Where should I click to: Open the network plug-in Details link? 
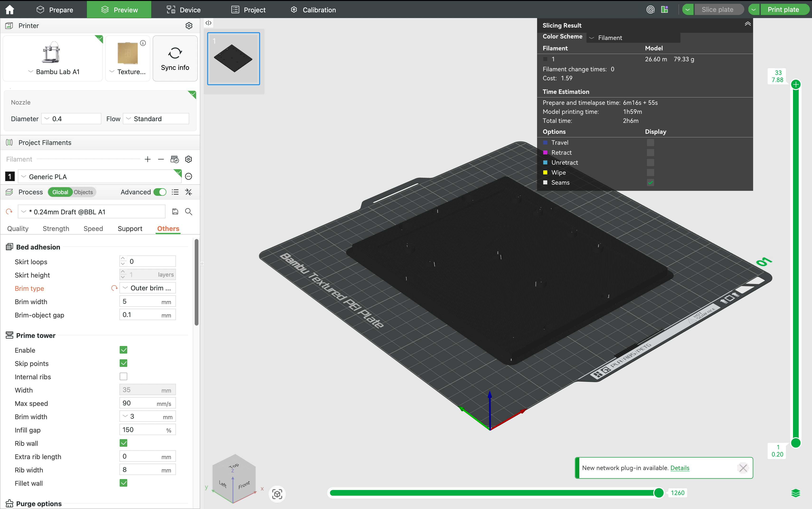point(680,468)
